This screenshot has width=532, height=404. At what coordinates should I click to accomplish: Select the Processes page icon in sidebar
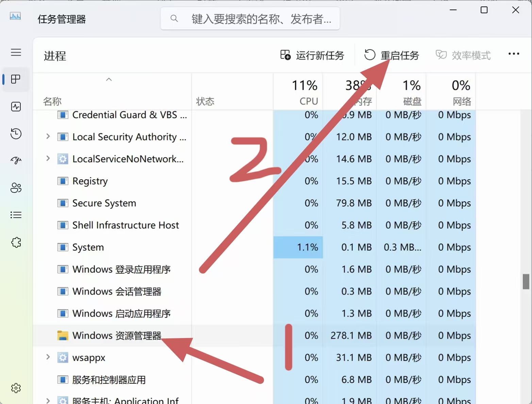point(16,79)
